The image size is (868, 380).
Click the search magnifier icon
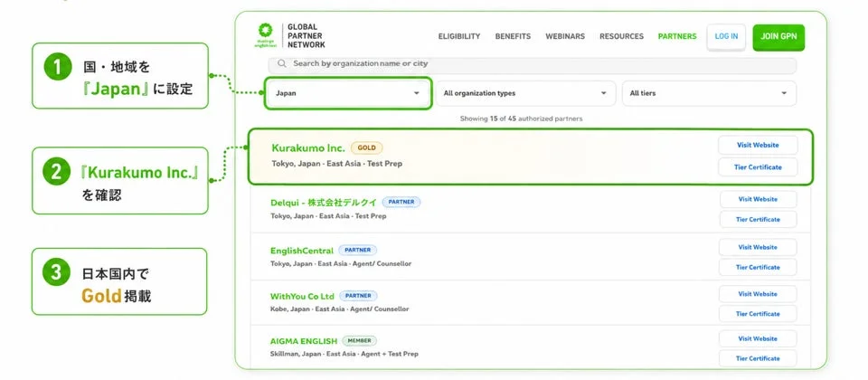tap(282, 63)
